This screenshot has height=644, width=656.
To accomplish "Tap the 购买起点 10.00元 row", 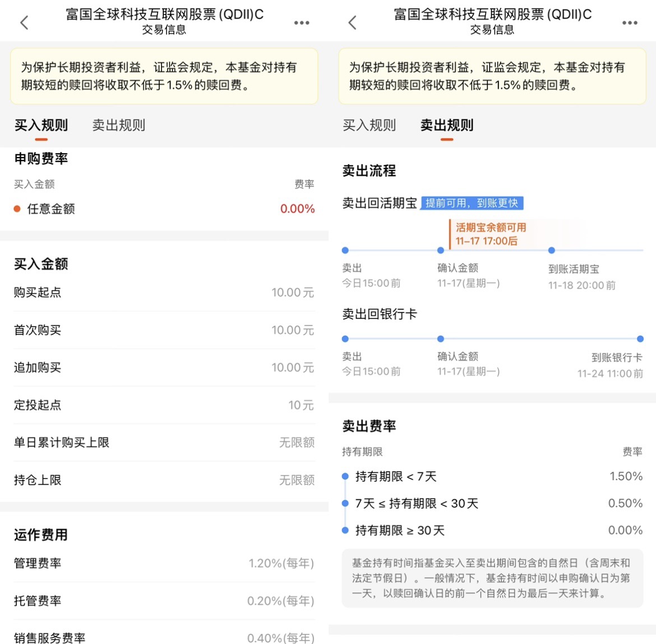I will click(164, 292).
